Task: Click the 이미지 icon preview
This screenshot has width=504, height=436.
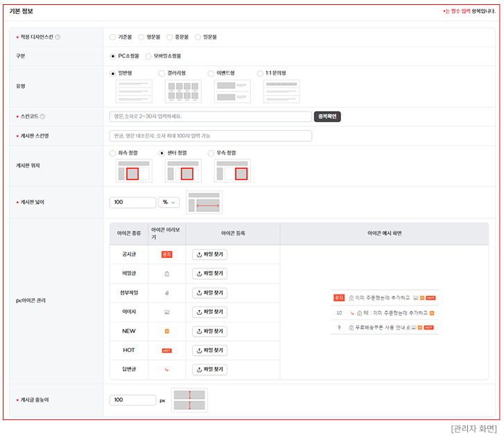Action: pyautogui.click(x=166, y=312)
